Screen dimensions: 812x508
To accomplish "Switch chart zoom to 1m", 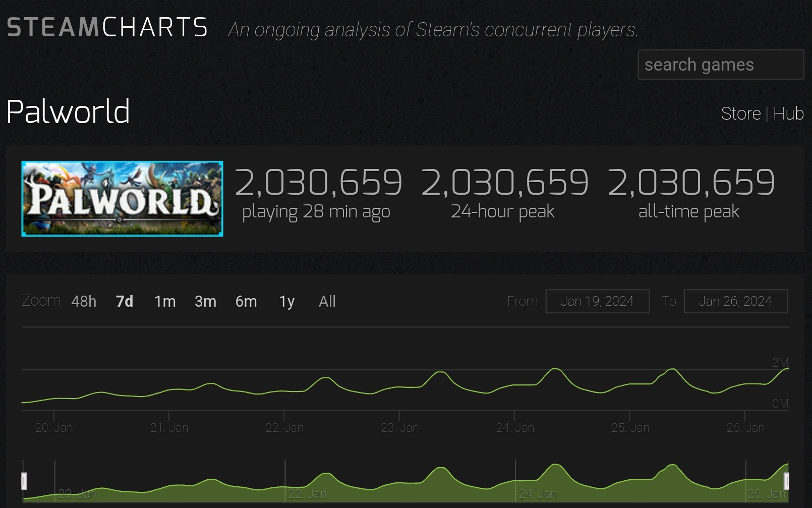I will [x=165, y=301].
